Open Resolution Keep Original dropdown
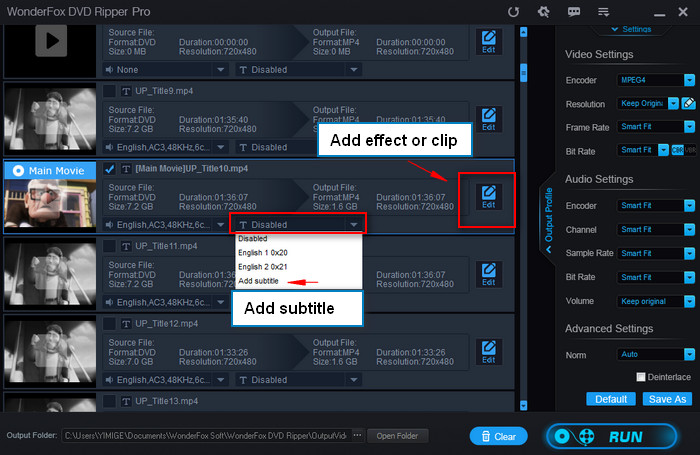Screen dimensions: 700x455 [x=648, y=104]
